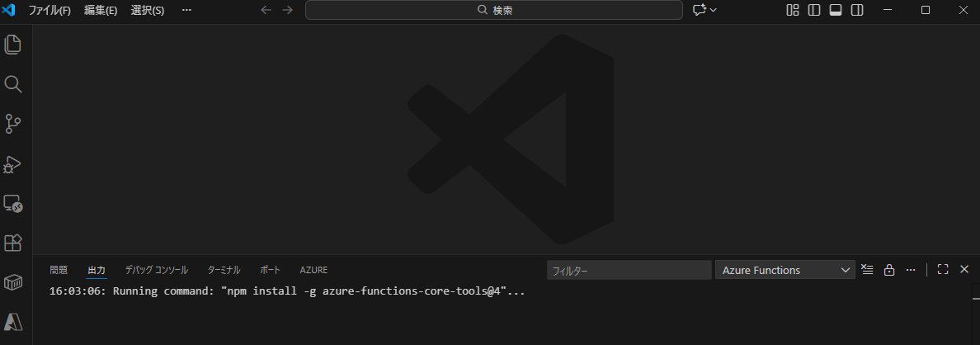Expand the chat menu dropdown arrow
Image resolution: width=980 pixels, height=345 pixels.
click(x=714, y=10)
